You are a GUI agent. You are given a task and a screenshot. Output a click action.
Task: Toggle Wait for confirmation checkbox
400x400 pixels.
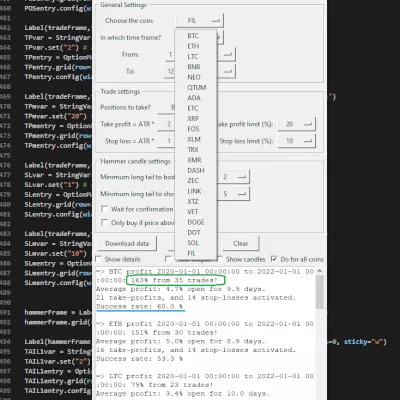[105, 209]
